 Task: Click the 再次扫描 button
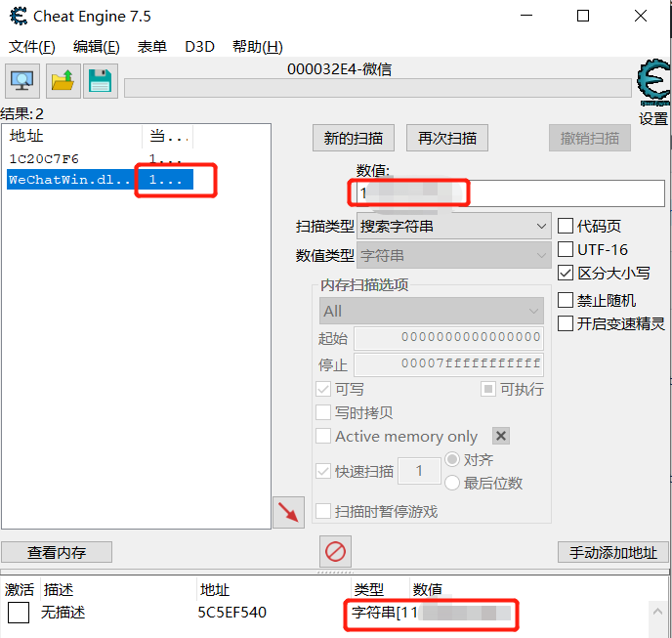tap(446, 138)
